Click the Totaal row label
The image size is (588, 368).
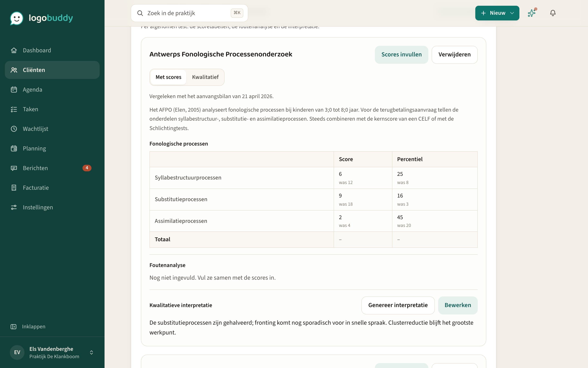click(163, 239)
